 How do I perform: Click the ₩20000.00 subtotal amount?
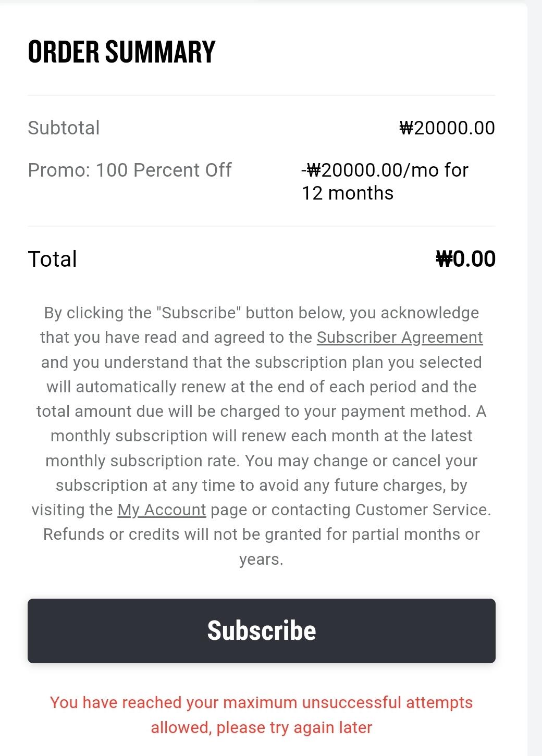(x=447, y=128)
